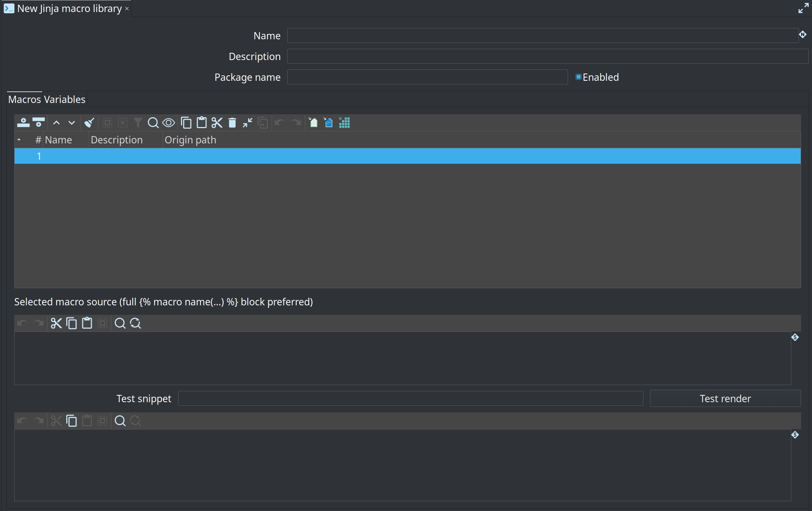
Task: Copy text in macro source editor toolbar
Action: tap(72, 323)
